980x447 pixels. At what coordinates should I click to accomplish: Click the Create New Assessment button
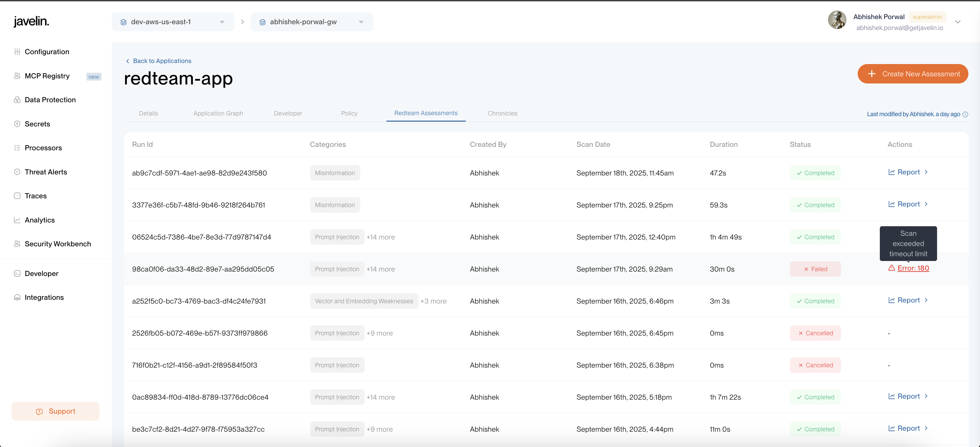(912, 74)
